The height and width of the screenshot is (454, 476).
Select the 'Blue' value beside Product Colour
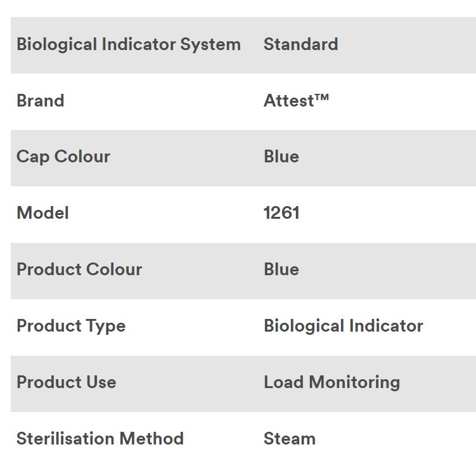[281, 269]
